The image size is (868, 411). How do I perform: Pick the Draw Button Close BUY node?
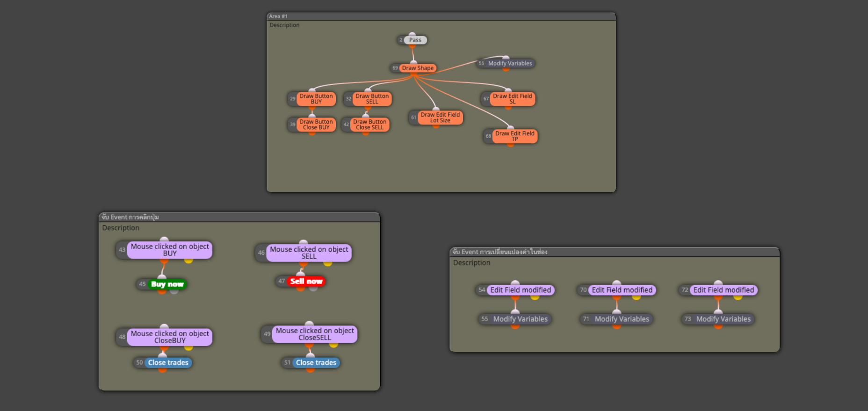[316, 125]
